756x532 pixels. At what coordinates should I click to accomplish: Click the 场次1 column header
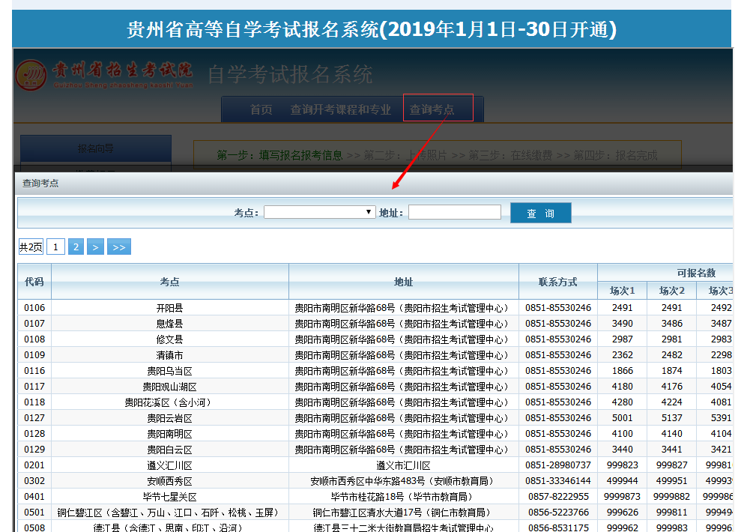(x=622, y=291)
